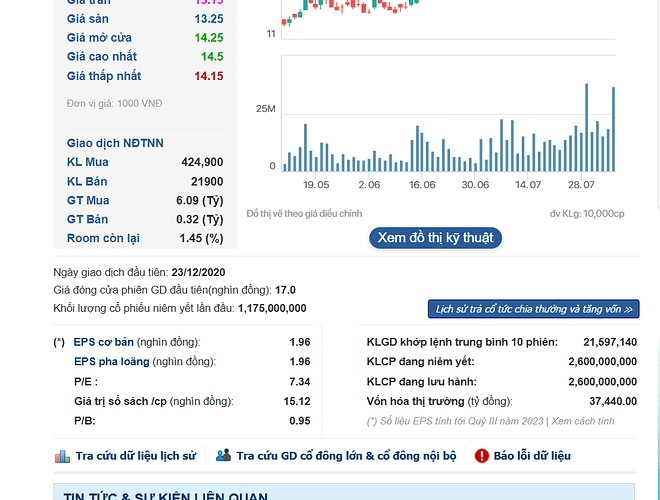Select Giá mở cửa value 14.25
Image resolution: width=660 pixels, height=500 pixels.
[209, 38]
